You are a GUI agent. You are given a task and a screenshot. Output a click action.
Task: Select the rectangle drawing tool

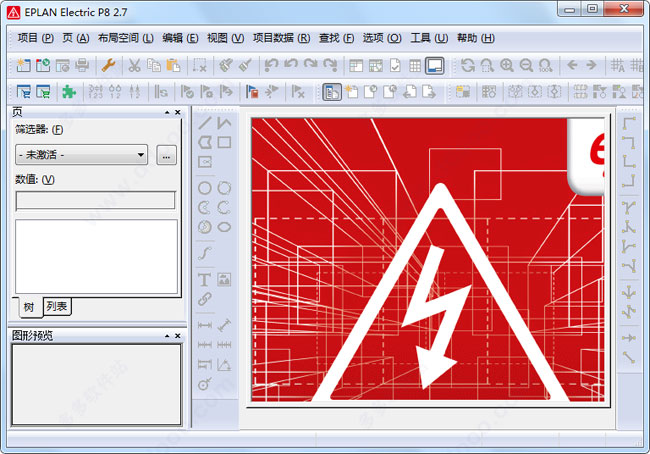tap(224, 143)
